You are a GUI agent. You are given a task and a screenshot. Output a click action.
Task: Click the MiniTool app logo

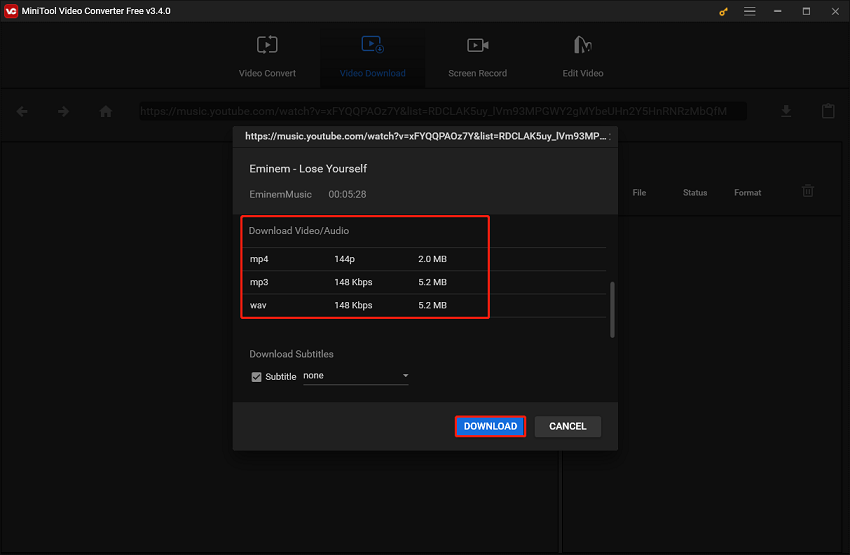(x=11, y=11)
